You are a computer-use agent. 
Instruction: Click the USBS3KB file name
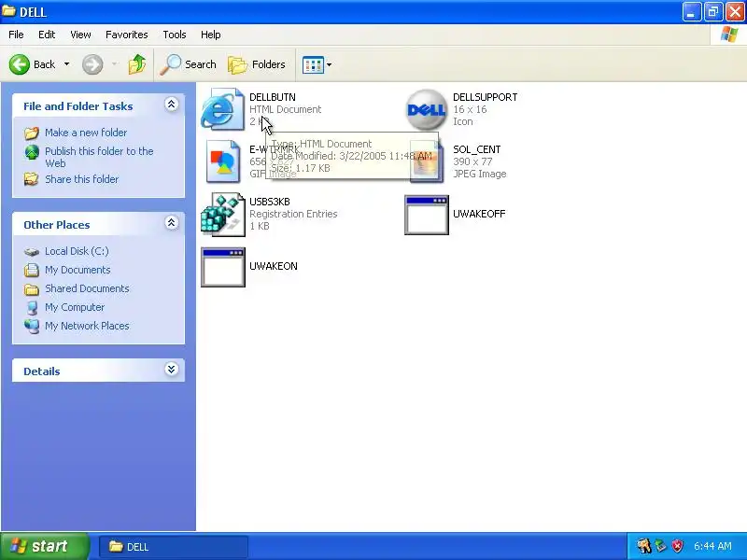point(270,202)
